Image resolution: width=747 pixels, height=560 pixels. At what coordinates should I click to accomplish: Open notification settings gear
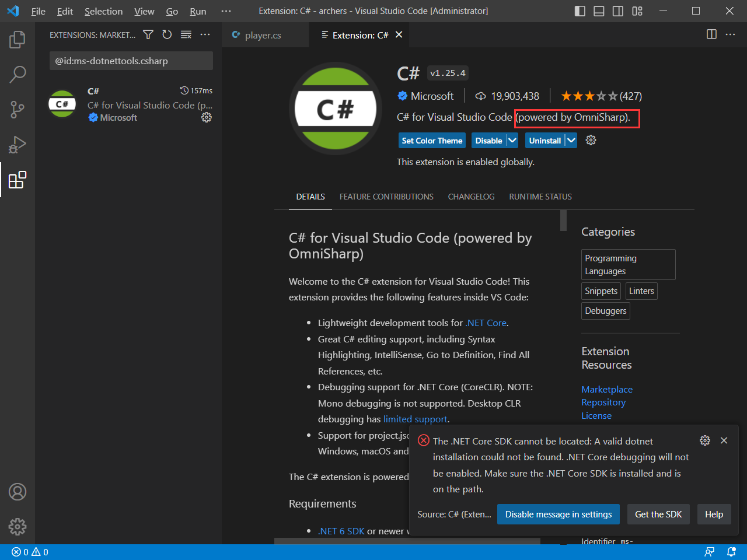tap(705, 440)
